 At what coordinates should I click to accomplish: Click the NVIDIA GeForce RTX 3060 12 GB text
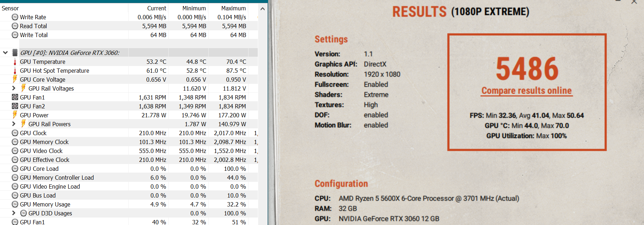[x=389, y=219]
